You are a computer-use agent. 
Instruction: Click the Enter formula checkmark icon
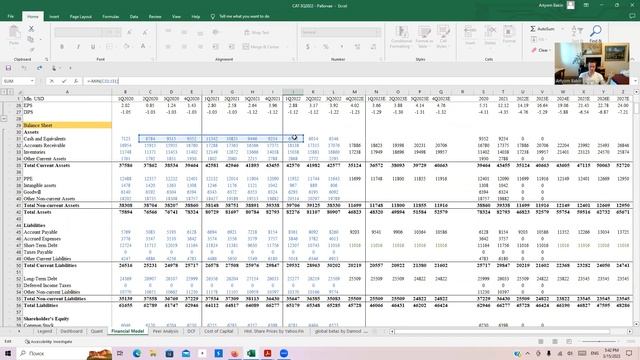(x=64, y=81)
